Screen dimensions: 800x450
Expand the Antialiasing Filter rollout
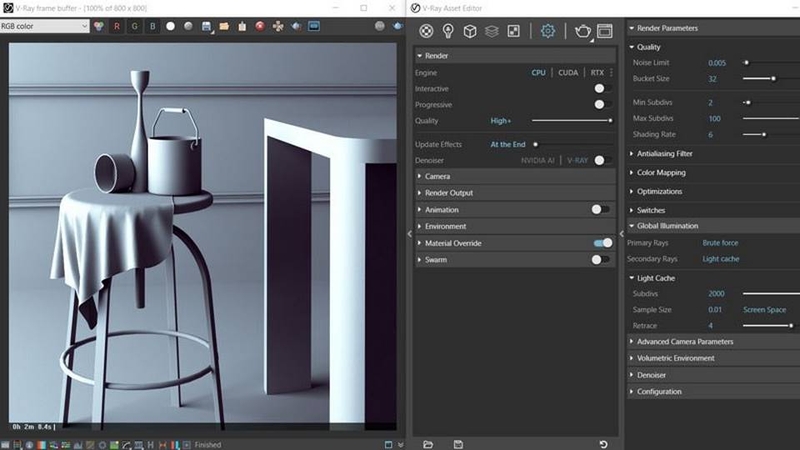[664, 154]
